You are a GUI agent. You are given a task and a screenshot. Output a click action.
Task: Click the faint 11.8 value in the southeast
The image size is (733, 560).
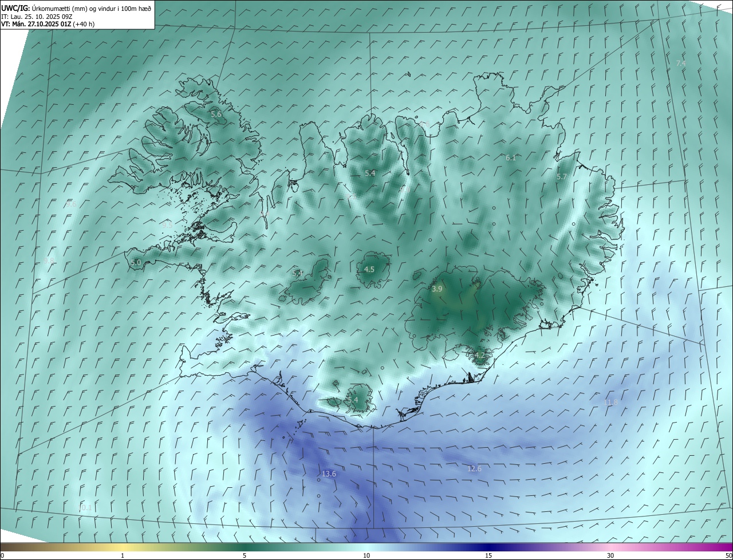click(x=611, y=403)
